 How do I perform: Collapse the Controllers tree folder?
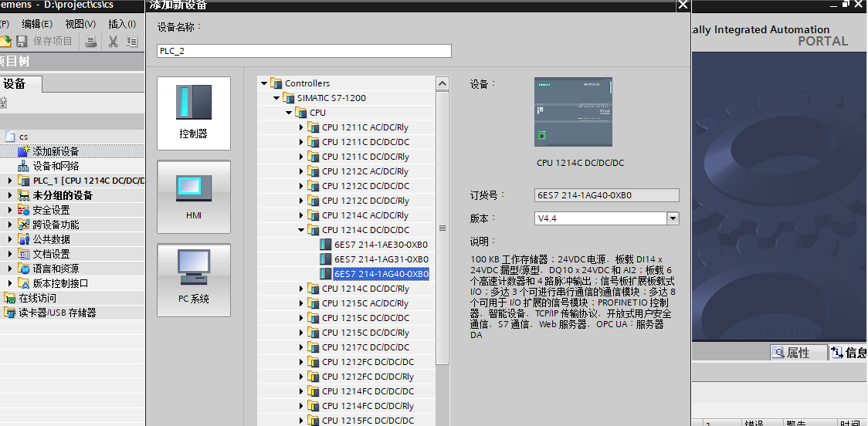coord(264,83)
